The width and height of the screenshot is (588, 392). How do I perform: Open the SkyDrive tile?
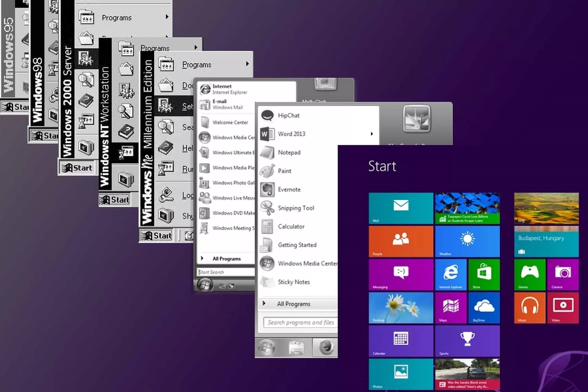[484, 307]
